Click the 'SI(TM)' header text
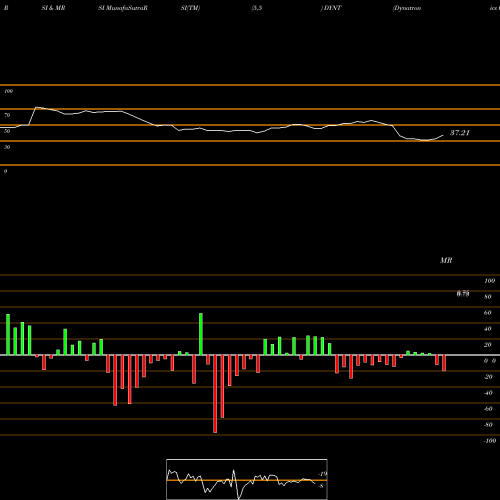Viewport: 500px width, 500px height. click(x=190, y=8)
